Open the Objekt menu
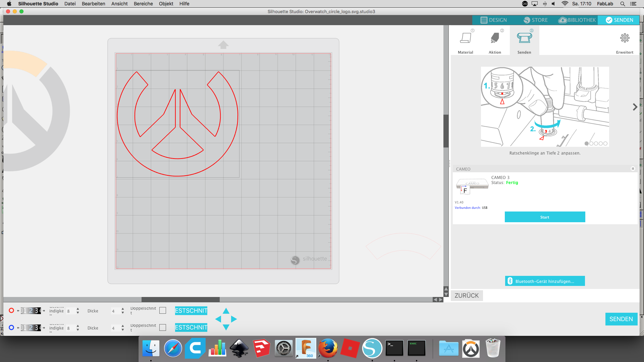This screenshot has width=644, height=362. (x=166, y=4)
